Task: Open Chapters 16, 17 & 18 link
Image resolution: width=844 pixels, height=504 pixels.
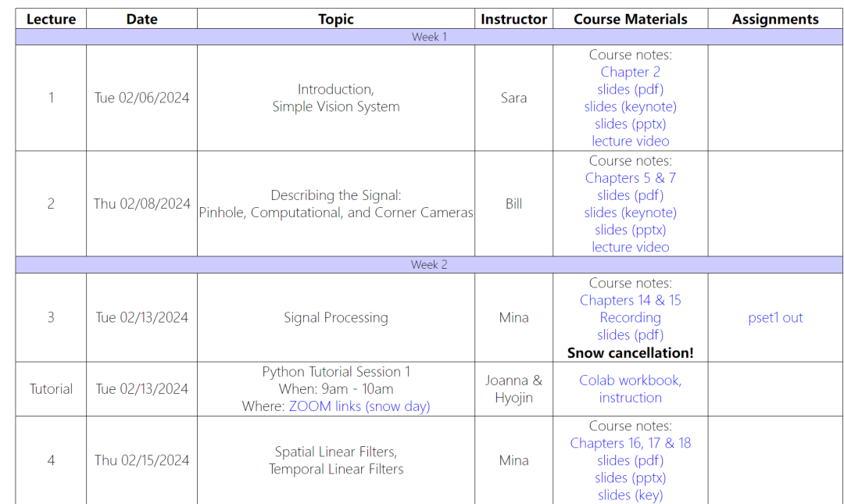Action: 630,443
